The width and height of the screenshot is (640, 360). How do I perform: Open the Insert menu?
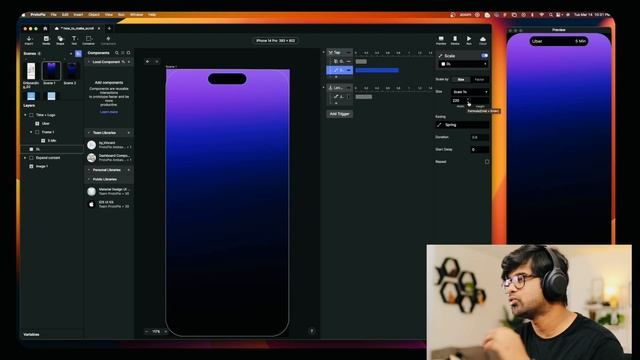click(x=78, y=15)
